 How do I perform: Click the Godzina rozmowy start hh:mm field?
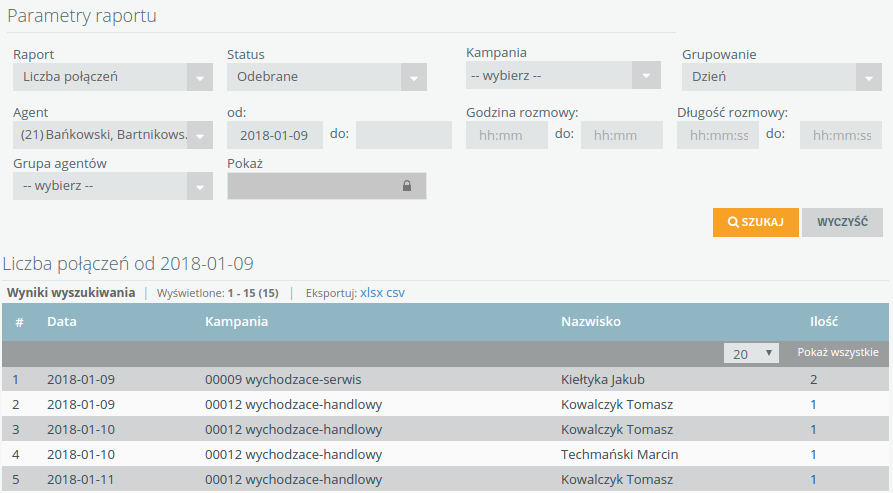(507, 135)
